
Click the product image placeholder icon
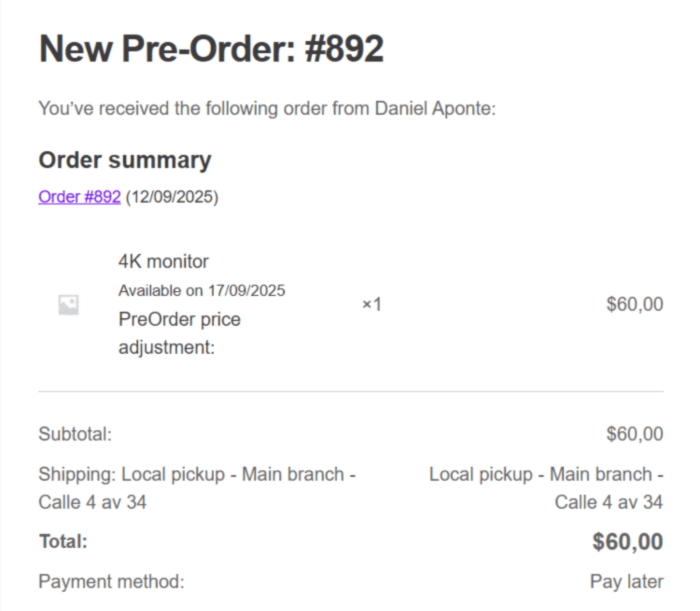pyautogui.click(x=68, y=304)
